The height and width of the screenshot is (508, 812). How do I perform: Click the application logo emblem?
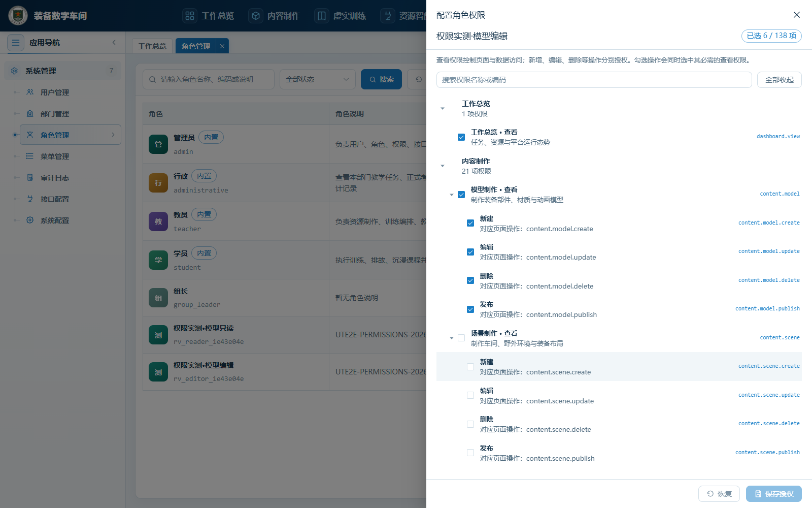(18, 16)
